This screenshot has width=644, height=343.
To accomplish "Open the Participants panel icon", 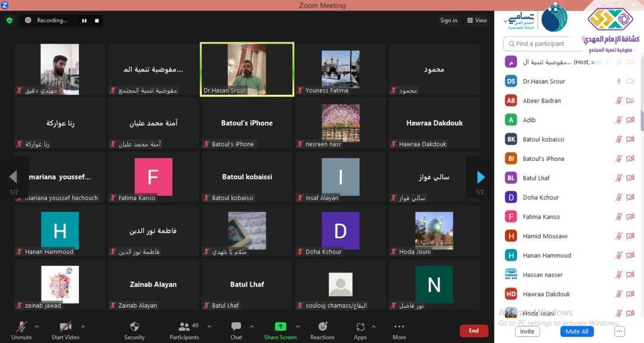I will coord(184,327).
